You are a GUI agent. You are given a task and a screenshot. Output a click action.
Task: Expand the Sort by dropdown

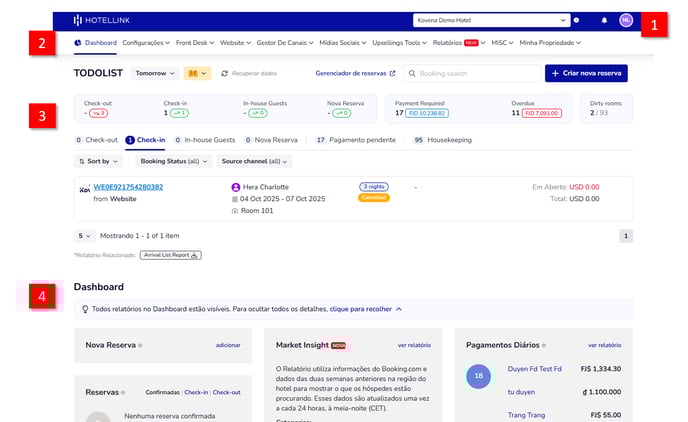click(x=98, y=161)
